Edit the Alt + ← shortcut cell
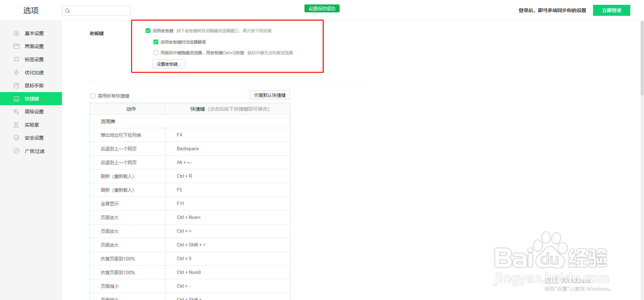The image size is (644, 300). pos(228,162)
